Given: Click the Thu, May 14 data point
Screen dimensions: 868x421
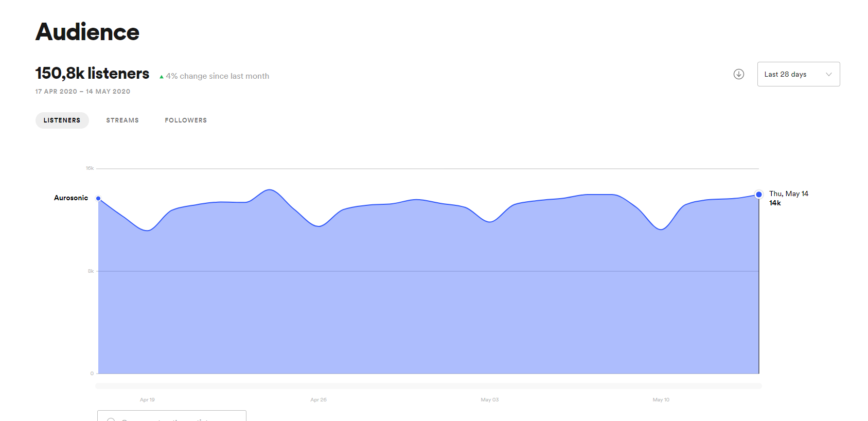Looking at the screenshot, I should (758, 195).
